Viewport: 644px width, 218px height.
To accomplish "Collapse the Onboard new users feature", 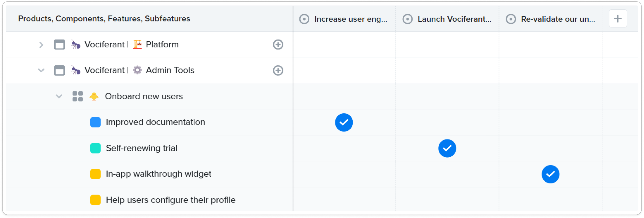I will tap(59, 97).
